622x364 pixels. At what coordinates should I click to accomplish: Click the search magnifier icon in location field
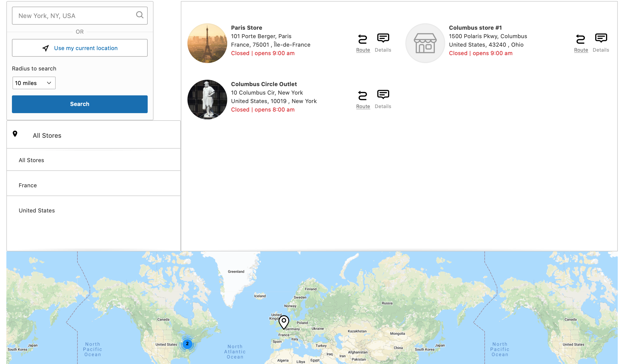[140, 15]
